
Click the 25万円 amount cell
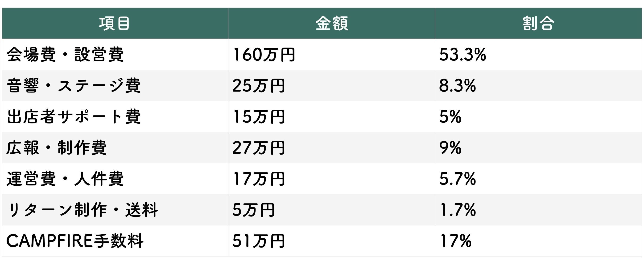coord(259,86)
